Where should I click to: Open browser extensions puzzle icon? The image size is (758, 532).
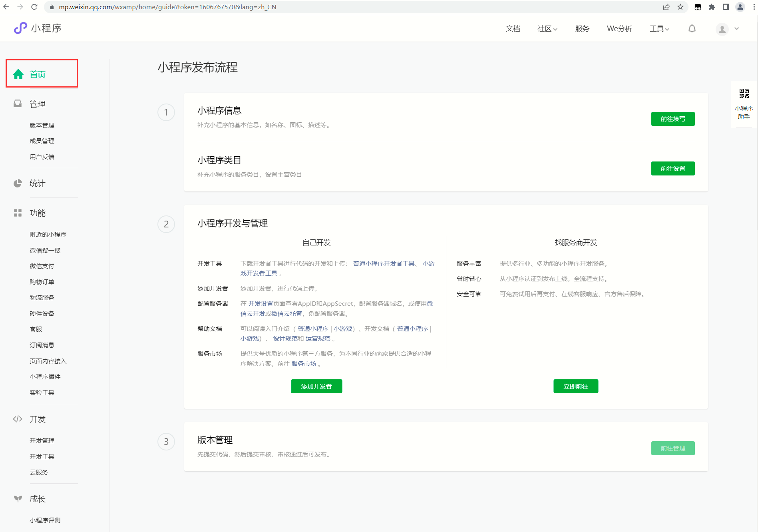click(712, 7)
